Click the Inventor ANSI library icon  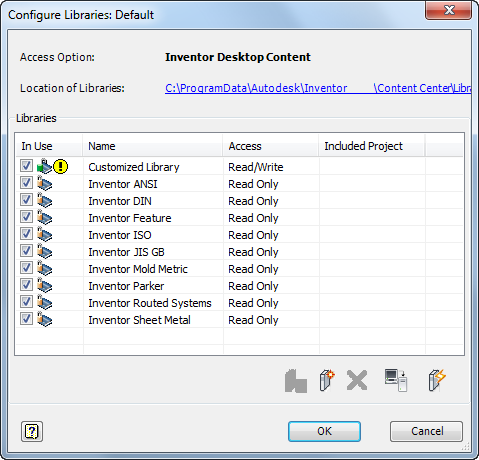[44, 183]
